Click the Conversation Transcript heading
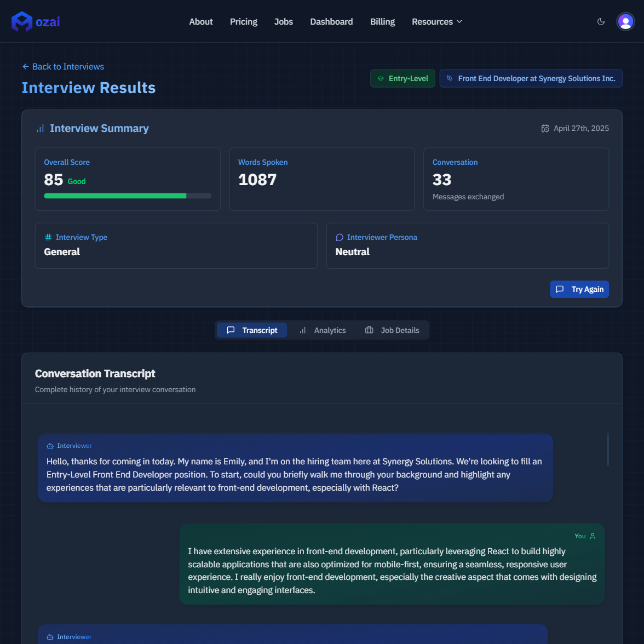The width and height of the screenshot is (644, 644). click(95, 373)
